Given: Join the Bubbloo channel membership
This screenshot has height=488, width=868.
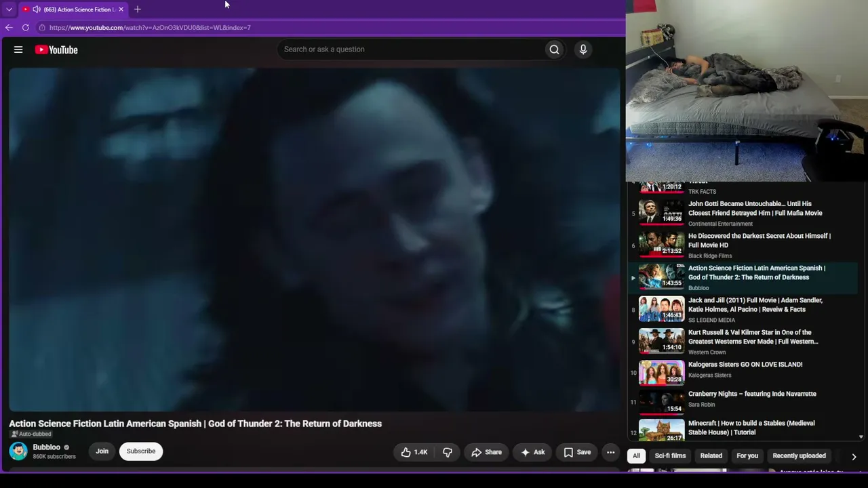Looking at the screenshot, I should click(102, 451).
